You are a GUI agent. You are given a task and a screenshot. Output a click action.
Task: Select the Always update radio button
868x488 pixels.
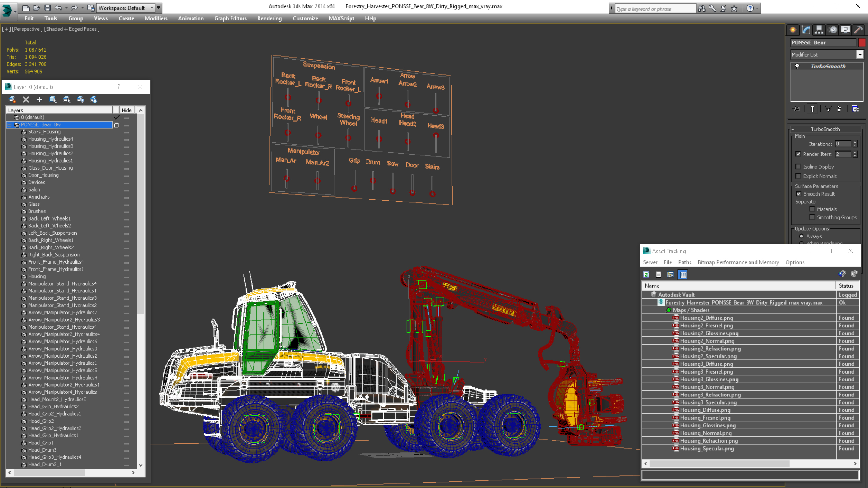click(802, 236)
